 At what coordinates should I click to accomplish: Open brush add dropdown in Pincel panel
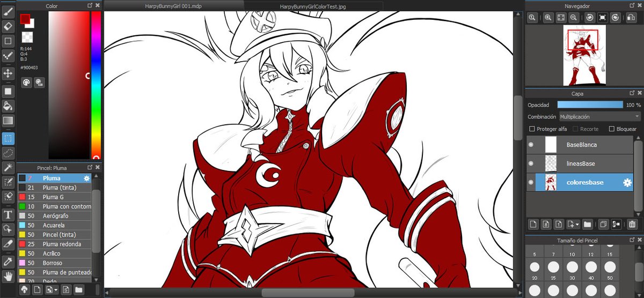pos(52,290)
